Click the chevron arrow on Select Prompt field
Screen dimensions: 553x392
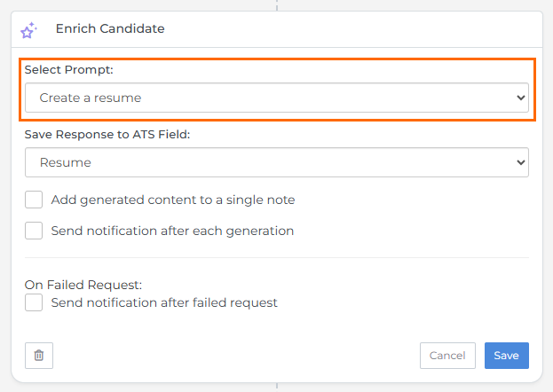point(520,98)
